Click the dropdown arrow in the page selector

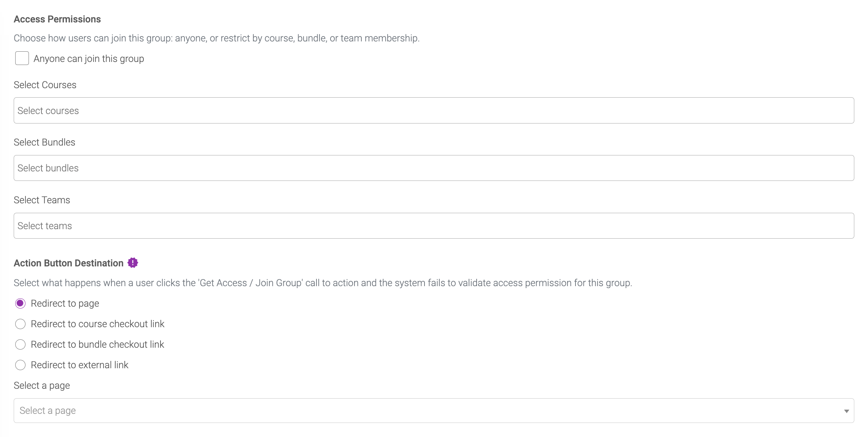(x=846, y=411)
